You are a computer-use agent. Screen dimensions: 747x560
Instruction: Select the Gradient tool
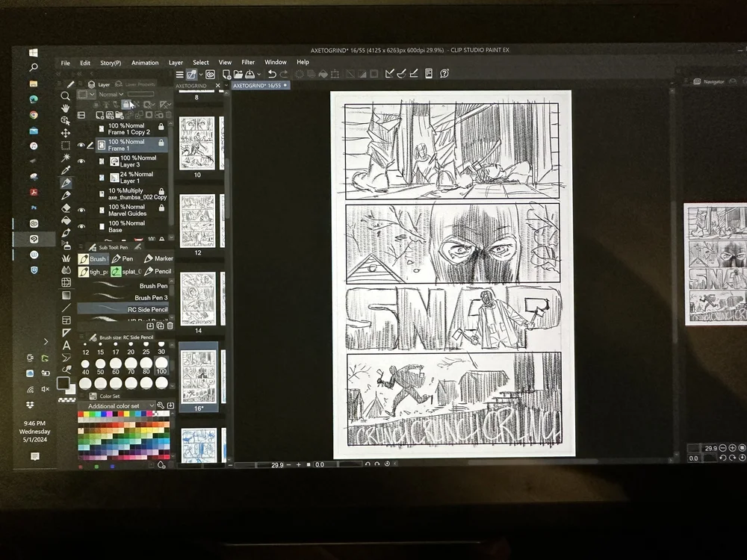tap(66, 295)
